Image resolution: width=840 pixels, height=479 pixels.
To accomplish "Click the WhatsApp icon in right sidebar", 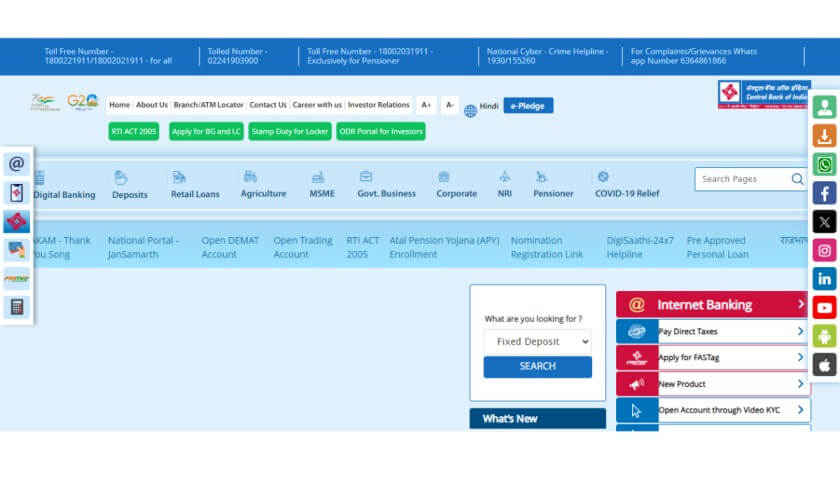I will (824, 165).
